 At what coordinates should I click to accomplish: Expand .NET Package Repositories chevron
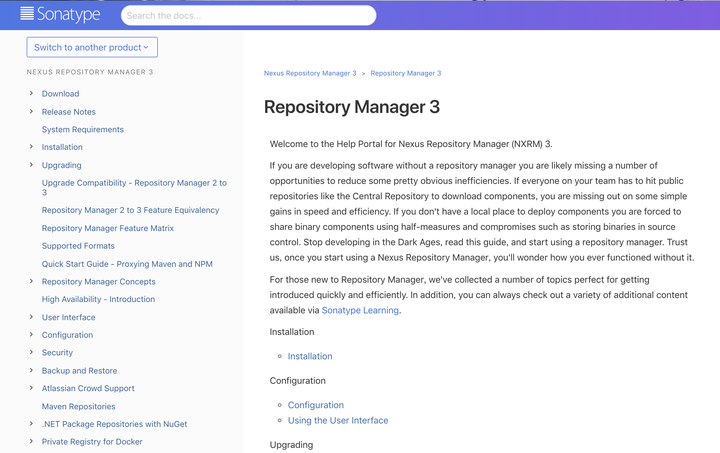tap(31, 424)
